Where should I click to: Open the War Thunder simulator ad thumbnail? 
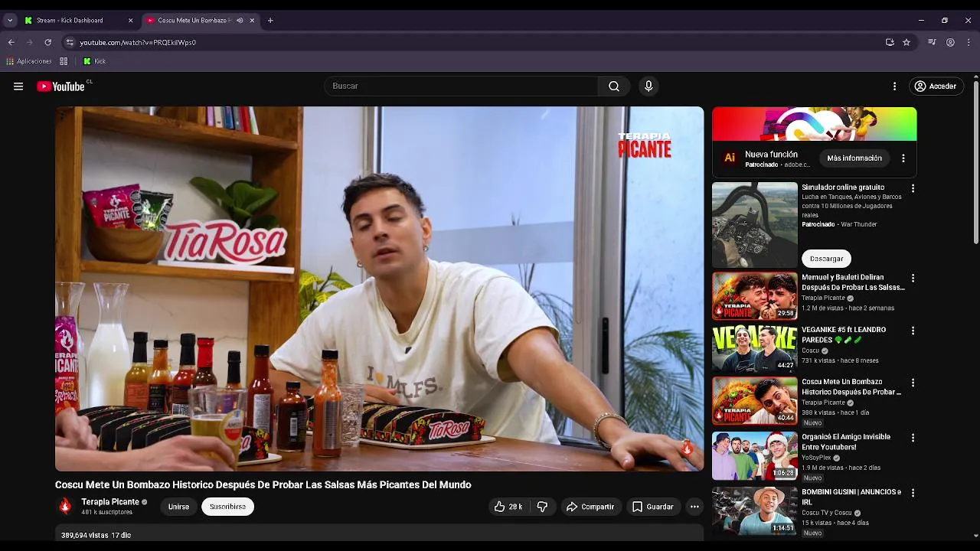point(755,225)
